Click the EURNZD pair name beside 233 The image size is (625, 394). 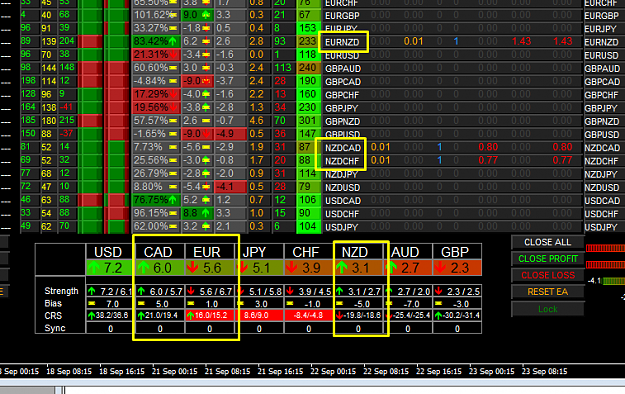[342, 42]
